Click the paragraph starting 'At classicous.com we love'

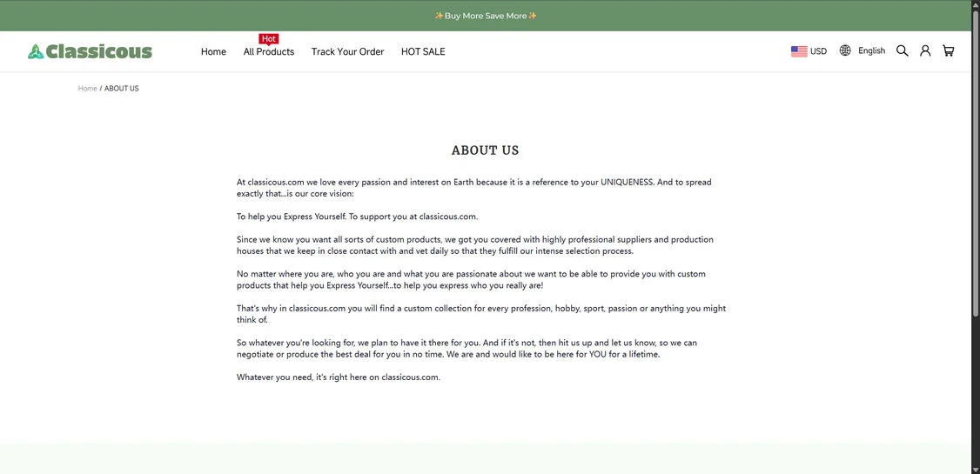473,188
